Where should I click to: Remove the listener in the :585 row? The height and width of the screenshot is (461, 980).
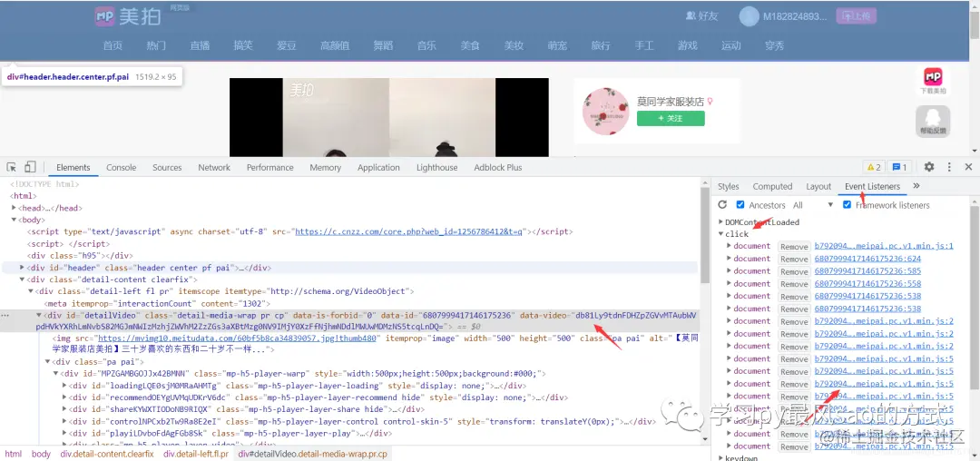click(794, 271)
